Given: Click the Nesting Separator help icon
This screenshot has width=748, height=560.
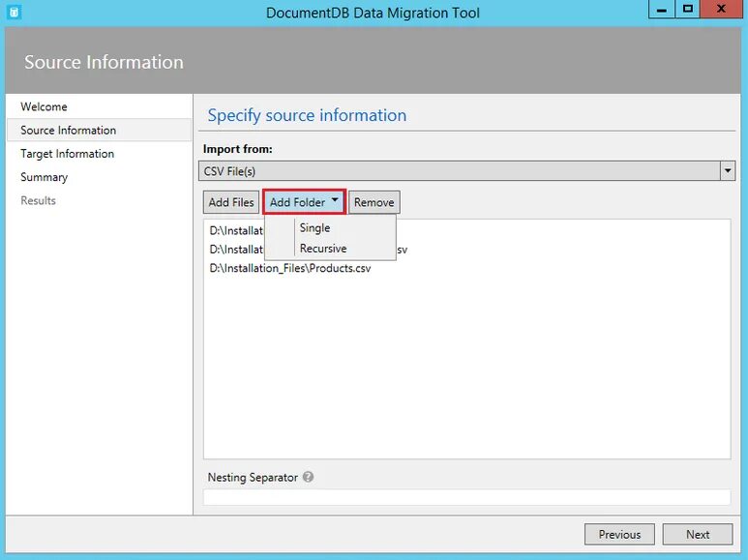Looking at the screenshot, I should pos(308,477).
